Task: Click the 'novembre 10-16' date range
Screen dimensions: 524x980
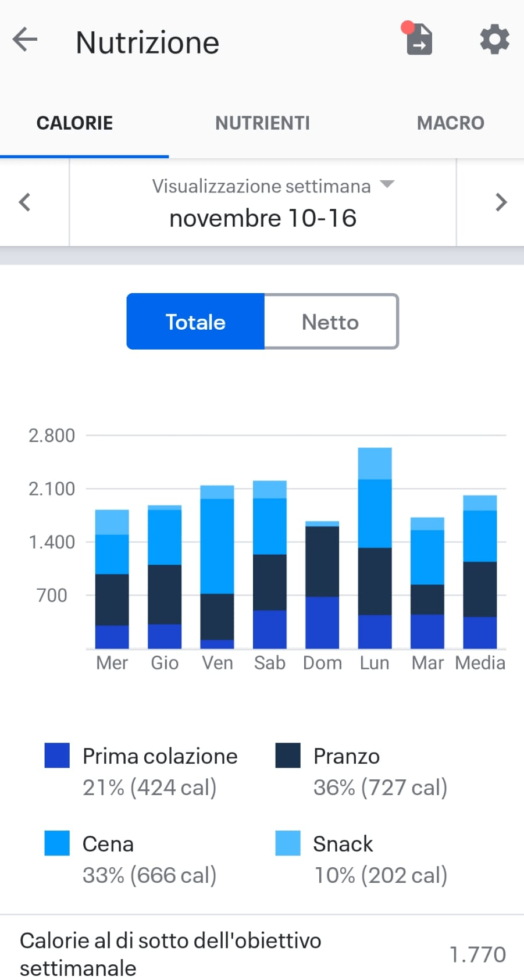Action: (x=263, y=219)
